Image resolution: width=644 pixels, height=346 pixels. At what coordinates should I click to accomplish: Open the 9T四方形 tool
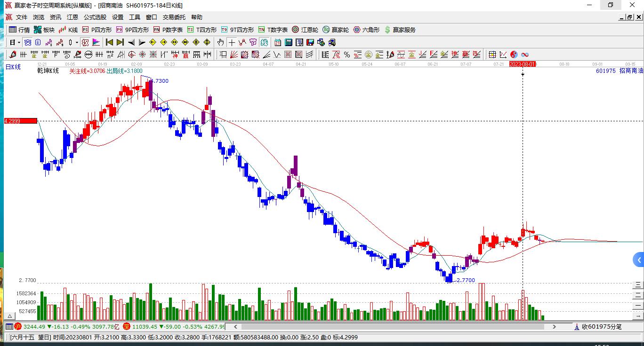(x=238, y=30)
